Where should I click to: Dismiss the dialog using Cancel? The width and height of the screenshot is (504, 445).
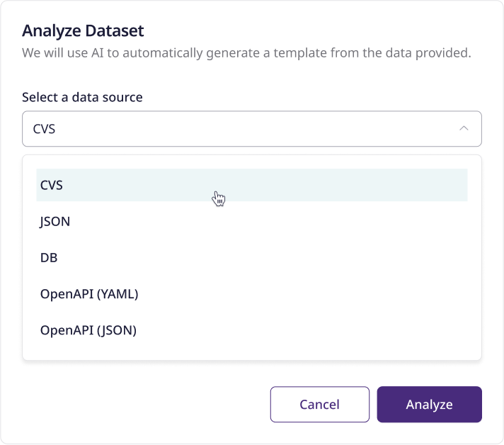tap(319, 405)
